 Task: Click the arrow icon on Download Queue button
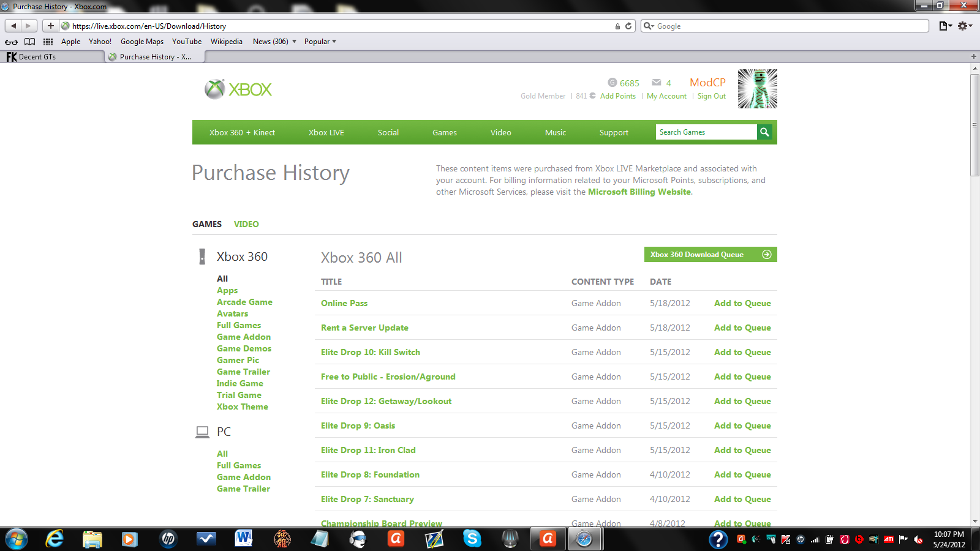[766, 255]
